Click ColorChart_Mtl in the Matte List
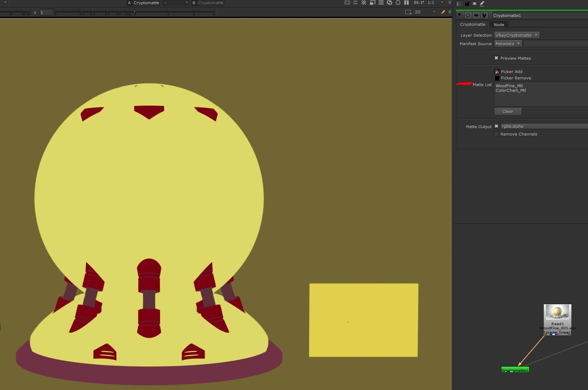Viewport: 588px width, 390px height. pyautogui.click(x=510, y=90)
